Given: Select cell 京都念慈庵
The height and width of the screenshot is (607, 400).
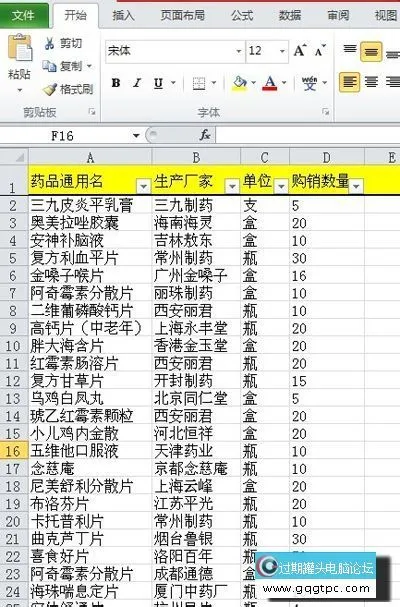Looking at the screenshot, I should pyautogui.click(x=196, y=468).
